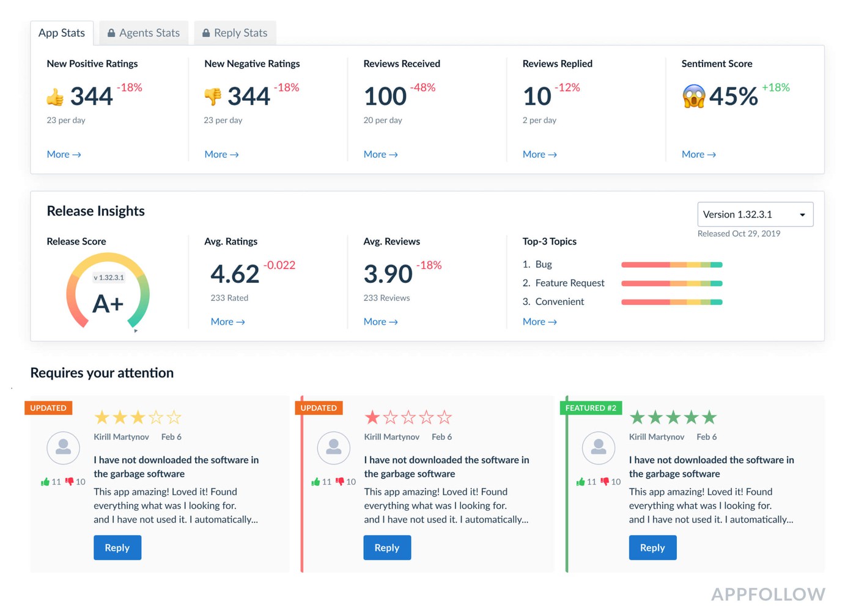Screen dimensions: 856x616
Task: Click the Feature Request topic sentiment bar
Action: coord(671,284)
